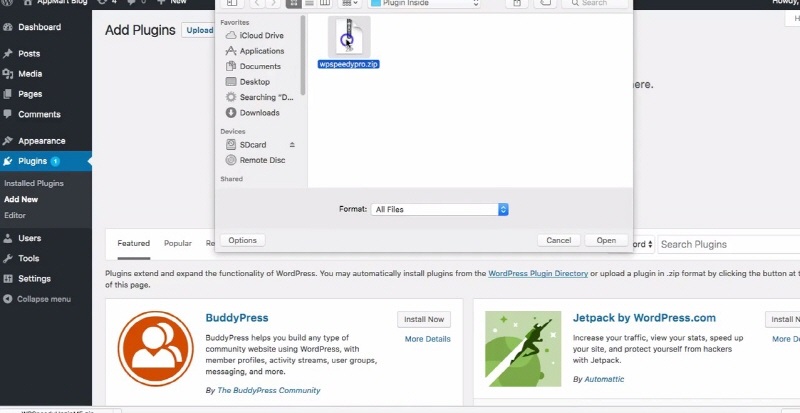This screenshot has height=413, width=800.
Task: Switch to the Featured tab
Action: [x=134, y=244]
